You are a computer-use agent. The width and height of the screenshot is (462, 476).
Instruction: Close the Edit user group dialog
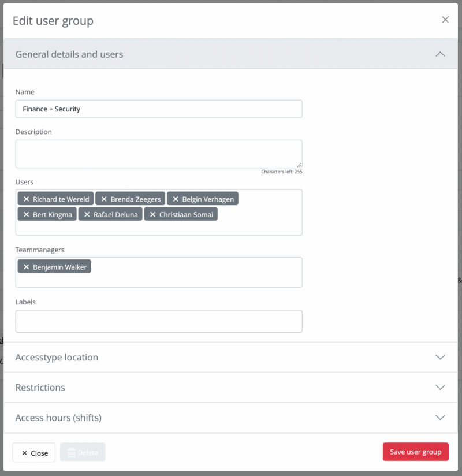[445, 19]
